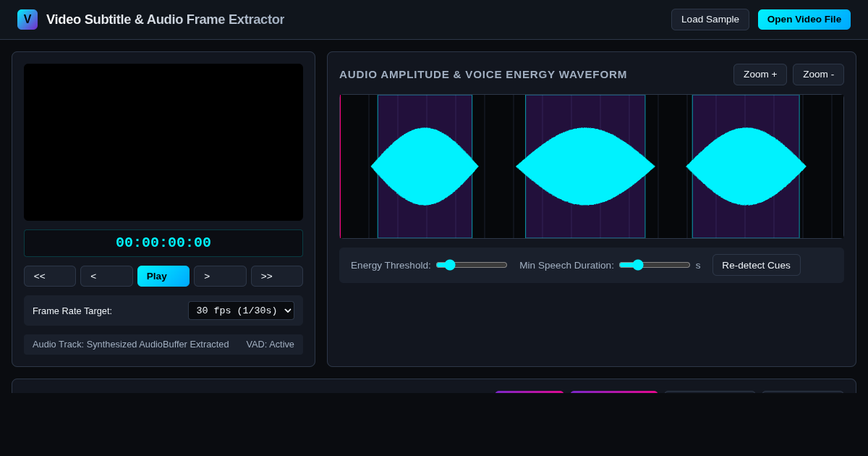
Task: Click the Frame Rate Target label
Action: tap(72, 311)
